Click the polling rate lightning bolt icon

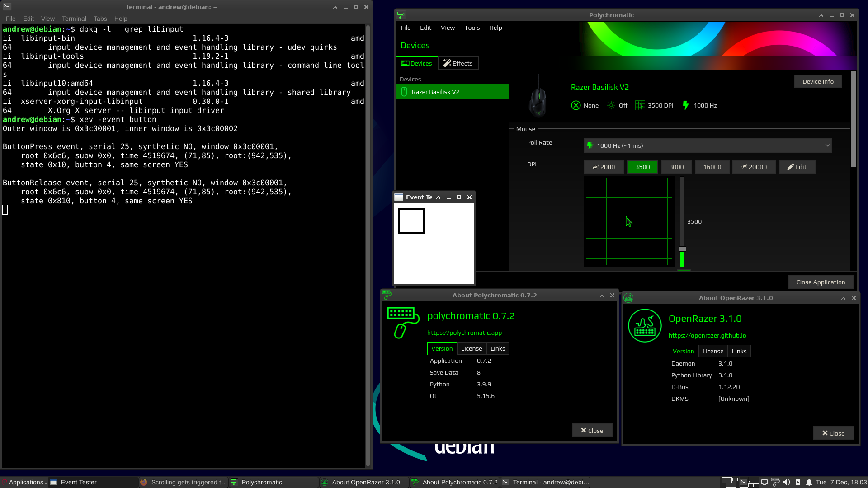pos(685,105)
